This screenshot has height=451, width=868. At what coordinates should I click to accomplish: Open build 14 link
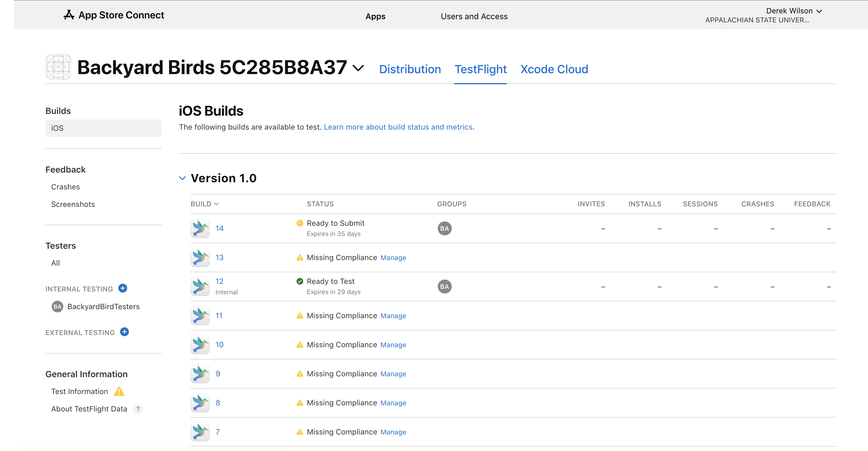point(219,228)
